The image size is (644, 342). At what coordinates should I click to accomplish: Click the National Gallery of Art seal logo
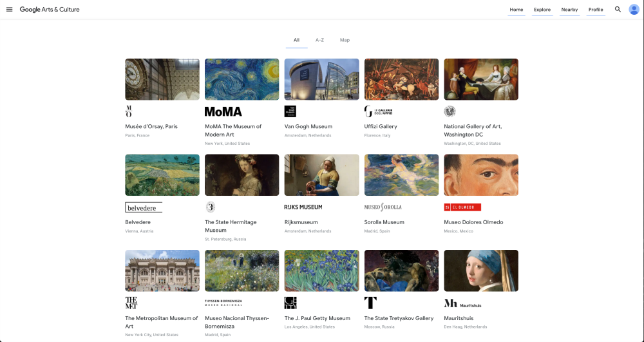tap(450, 111)
